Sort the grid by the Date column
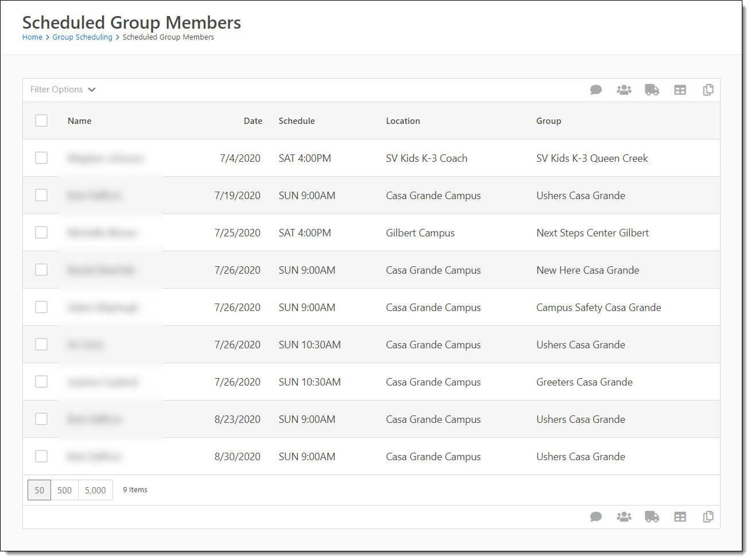751x560 pixels. (253, 121)
